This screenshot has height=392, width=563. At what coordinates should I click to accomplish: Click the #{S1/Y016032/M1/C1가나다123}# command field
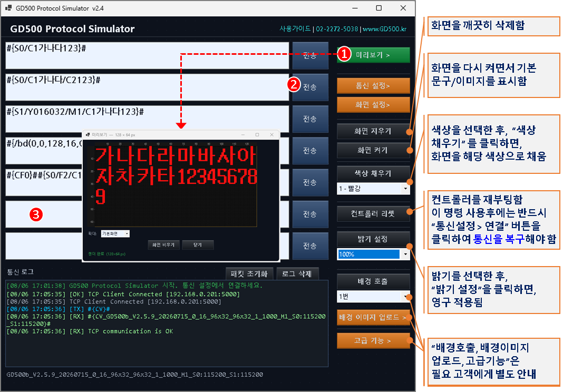click(x=147, y=119)
